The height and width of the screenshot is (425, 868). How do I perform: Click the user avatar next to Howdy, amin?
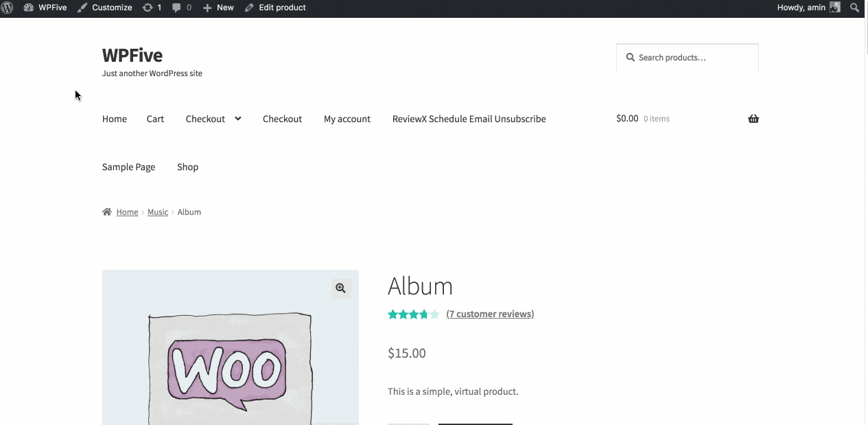834,8
